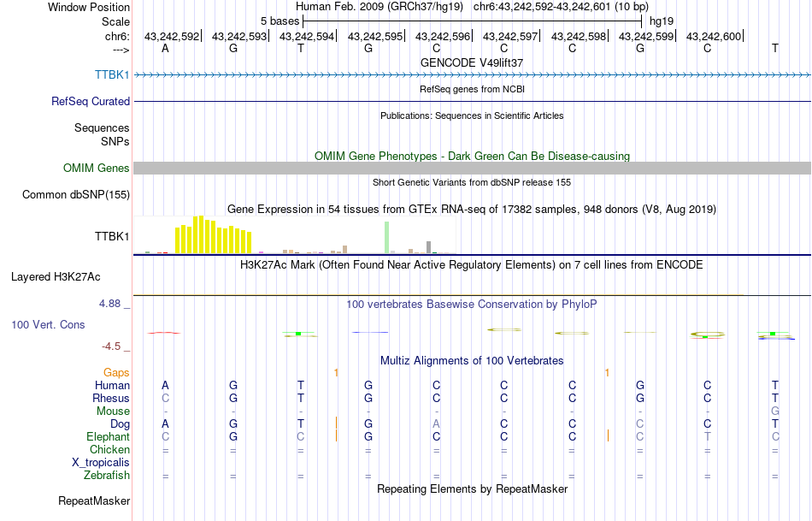Click the Elephant species row label
This screenshot has width=812, height=521.
coord(108,436)
